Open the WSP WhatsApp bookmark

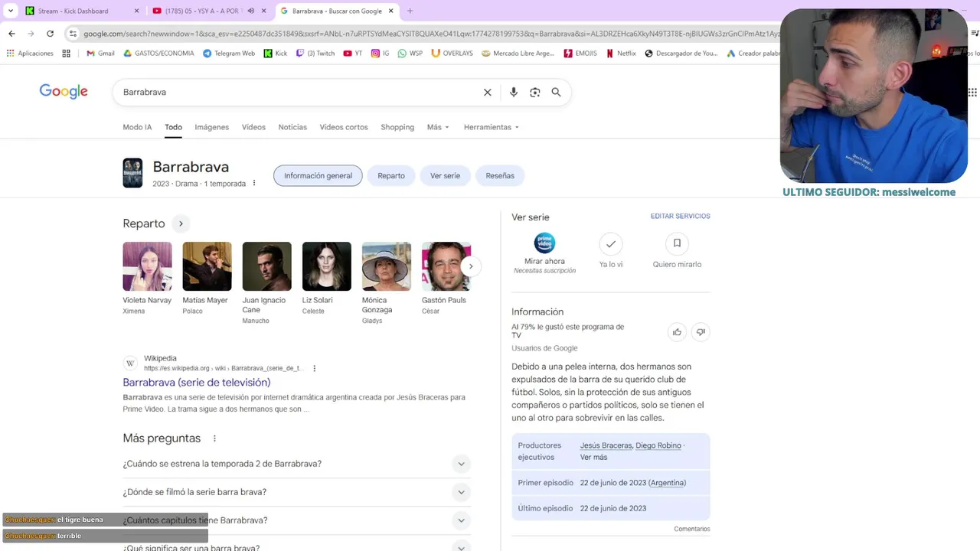pos(410,54)
